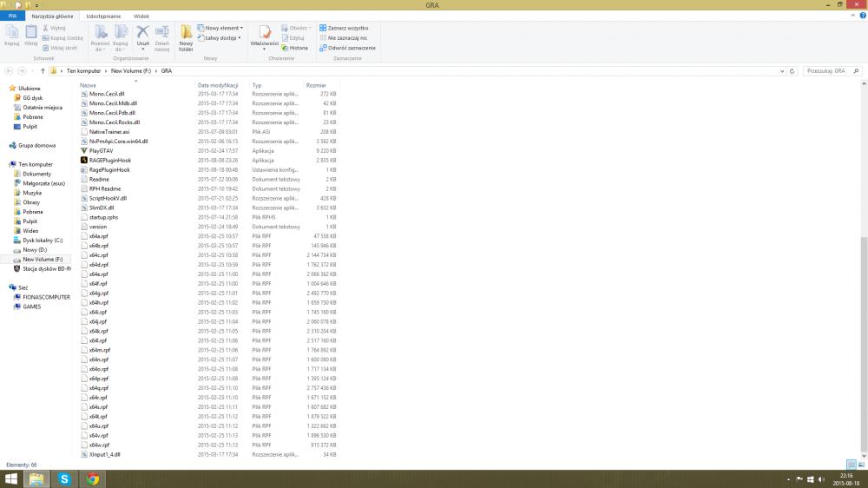This screenshot has height=488, width=868.
Task: Collapse the ribbon with the chevron
Action: pos(853,16)
